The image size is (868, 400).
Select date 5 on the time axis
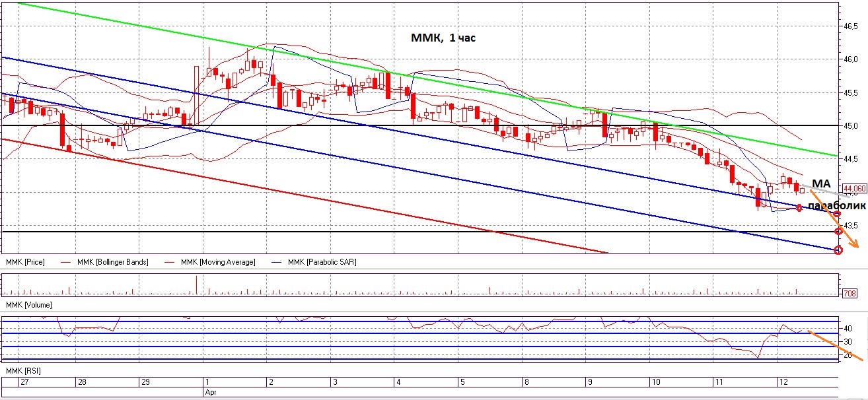tap(462, 382)
